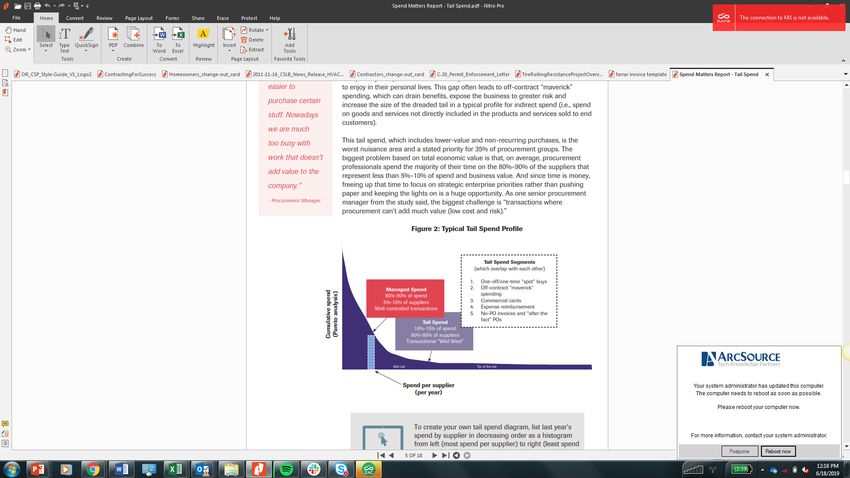Open the Windows Start menu
850x478 pixels.
point(12,469)
